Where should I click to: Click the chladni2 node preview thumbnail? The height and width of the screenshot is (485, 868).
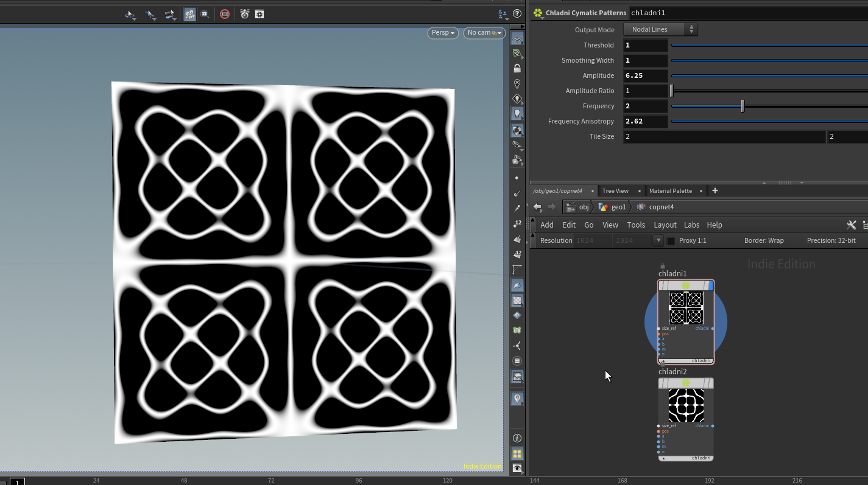pos(686,404)
